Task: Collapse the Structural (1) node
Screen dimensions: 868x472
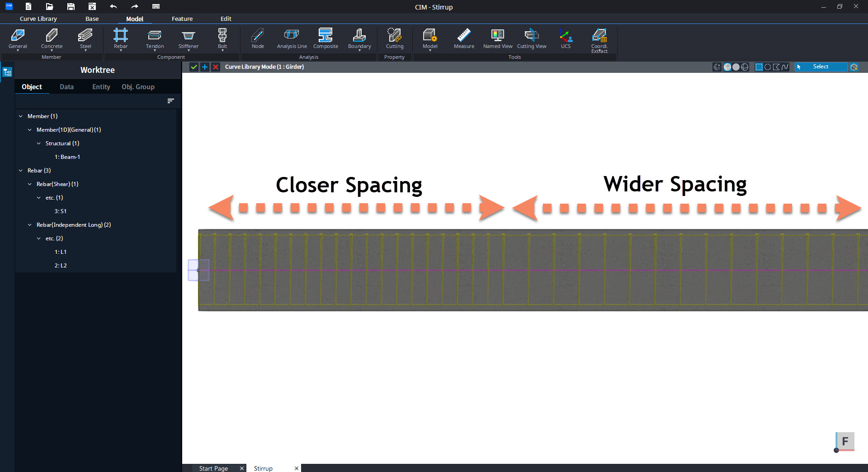Action: [x=39, y=143]
